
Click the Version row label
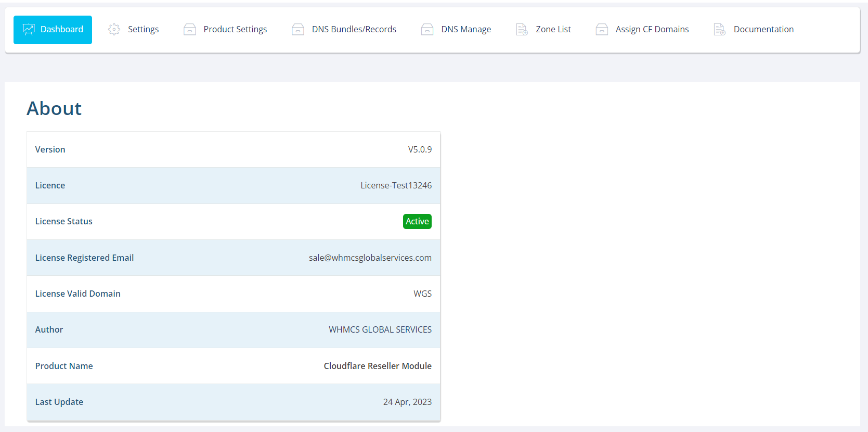coord(50,149)
